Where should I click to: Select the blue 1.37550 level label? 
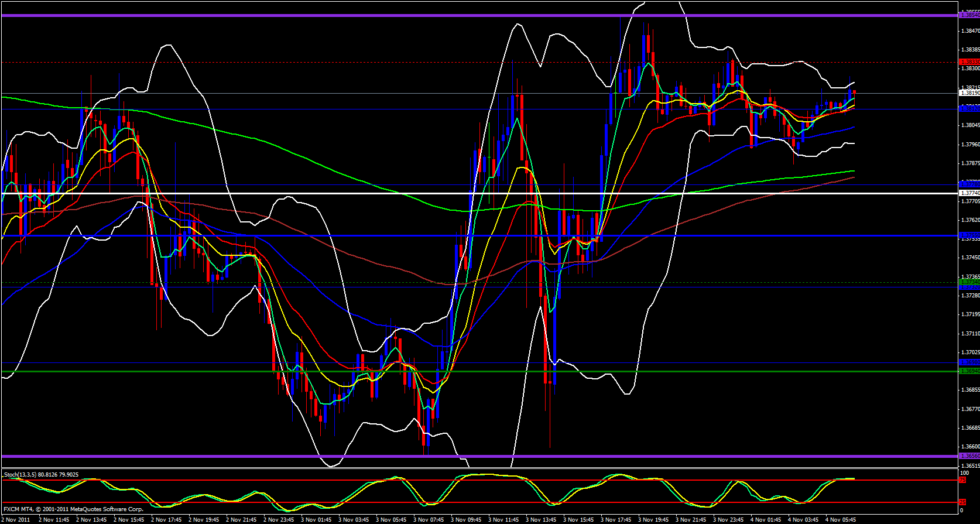pyautogui.click(x=968, y=235)
